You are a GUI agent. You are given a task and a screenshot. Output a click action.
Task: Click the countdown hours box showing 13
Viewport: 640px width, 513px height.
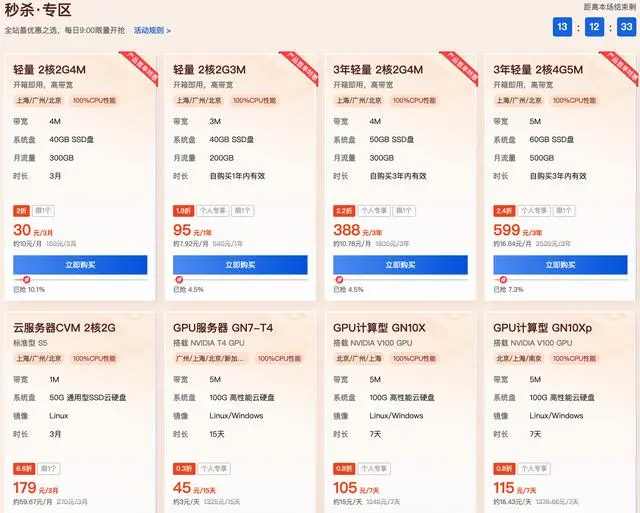(562, 27)
